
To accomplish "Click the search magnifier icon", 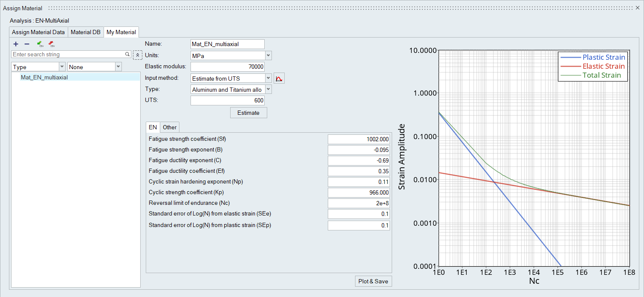I will [127, 54].
